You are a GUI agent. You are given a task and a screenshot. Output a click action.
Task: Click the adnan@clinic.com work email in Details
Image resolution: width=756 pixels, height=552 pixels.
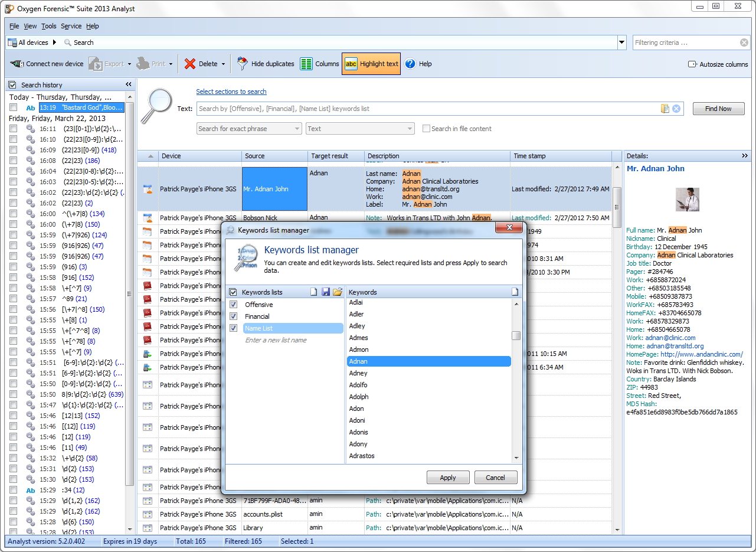[670, 338]
